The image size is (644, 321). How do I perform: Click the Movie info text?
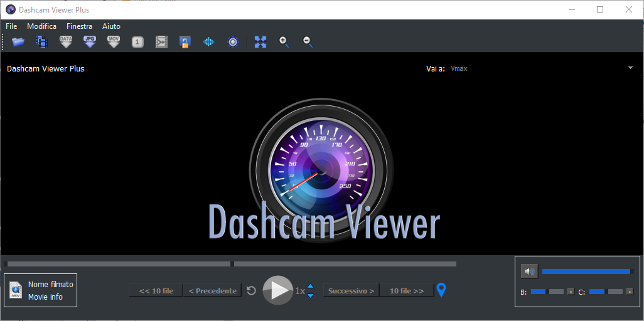pyautogui.click(x=45, y=297)
